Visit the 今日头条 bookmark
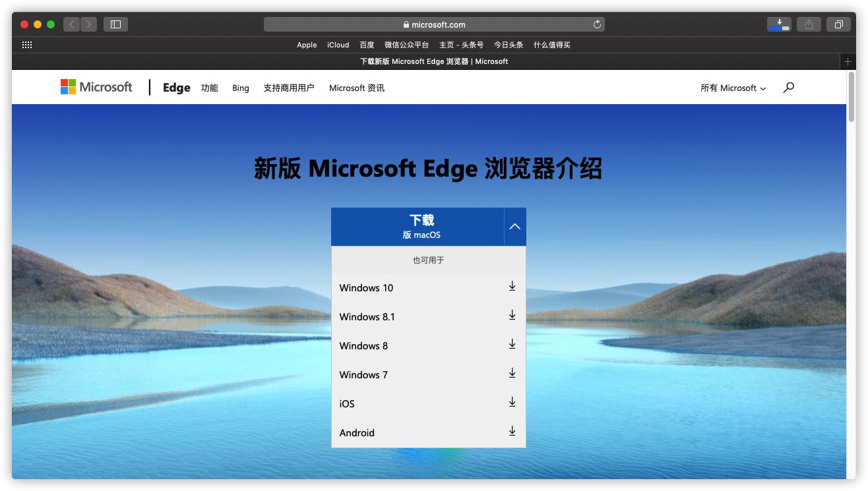The image size is (868, 491). (x=507, y=45)
